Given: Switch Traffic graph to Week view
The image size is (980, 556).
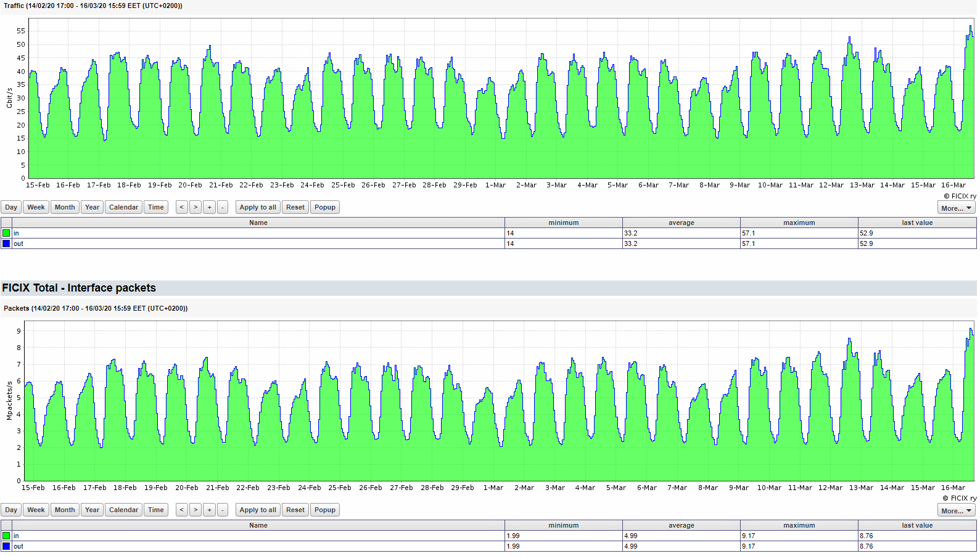Looking at the screenshot, I should [36, 207].
